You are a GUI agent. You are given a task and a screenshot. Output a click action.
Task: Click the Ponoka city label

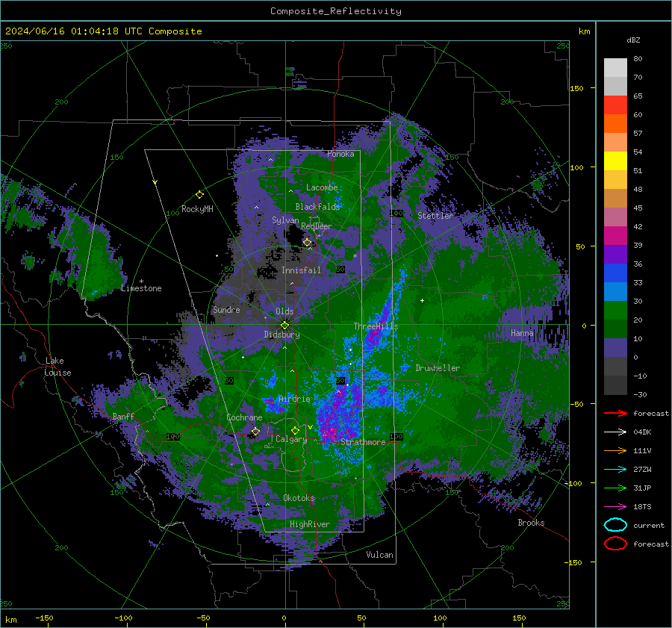pyautogui.click(x=340, y=154)
